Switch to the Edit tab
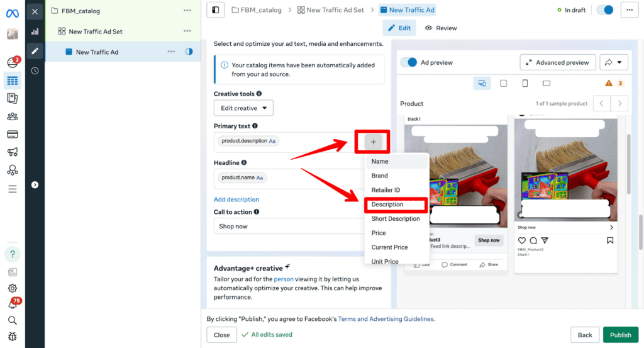The image size is (644, 348). click(x=399, y=28)
